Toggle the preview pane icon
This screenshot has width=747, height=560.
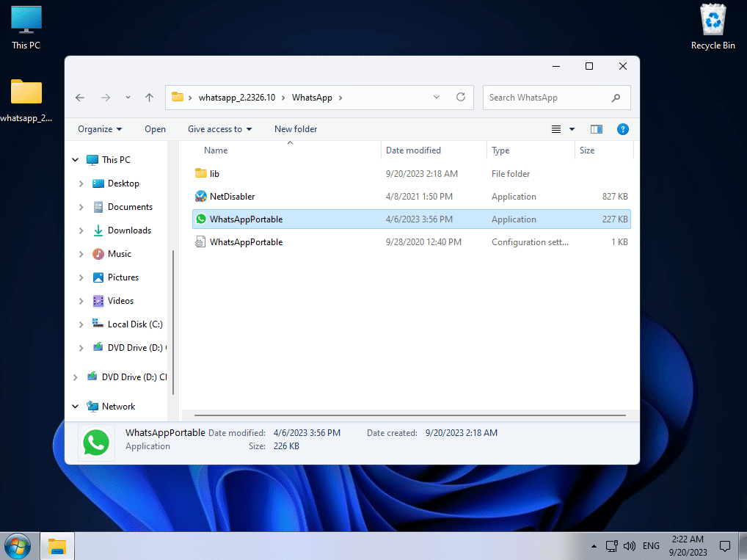click(x=596, y=129)
